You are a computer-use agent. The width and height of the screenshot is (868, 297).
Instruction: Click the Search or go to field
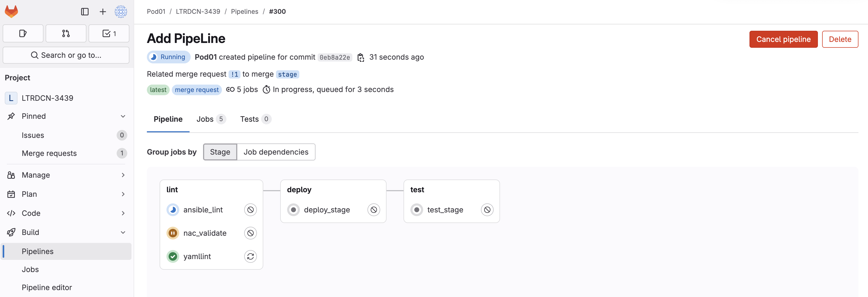(66, 55)
